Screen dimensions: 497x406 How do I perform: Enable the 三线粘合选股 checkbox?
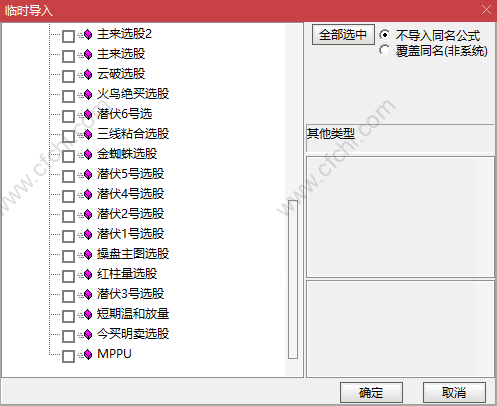coord(68,136)
